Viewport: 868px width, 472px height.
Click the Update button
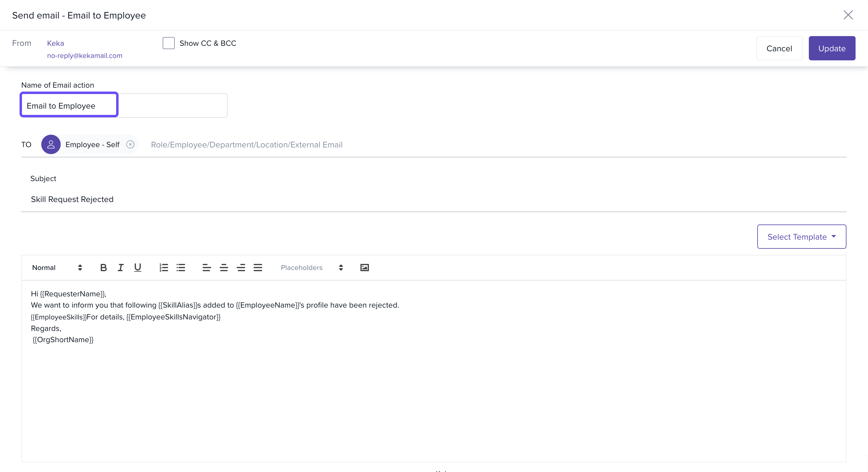pyautogui.click(x=832, y=49)
